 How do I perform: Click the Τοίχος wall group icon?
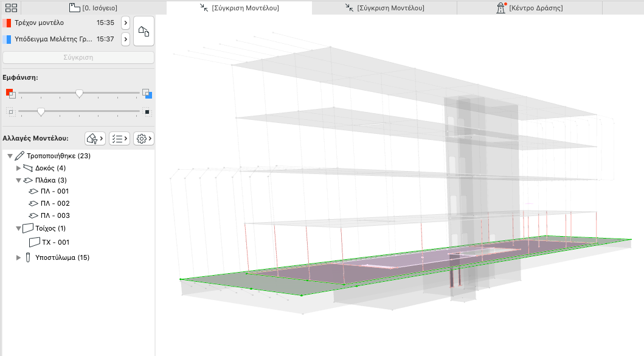point(28,228)
